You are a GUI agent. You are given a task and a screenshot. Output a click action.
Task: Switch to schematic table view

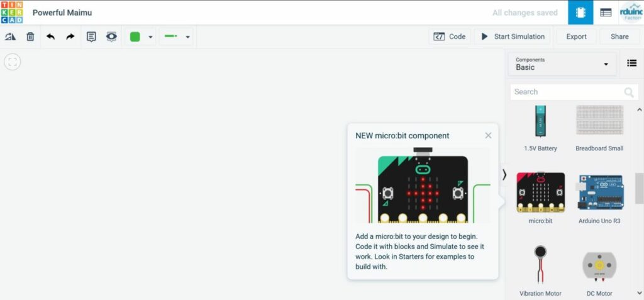click(605, 12)
